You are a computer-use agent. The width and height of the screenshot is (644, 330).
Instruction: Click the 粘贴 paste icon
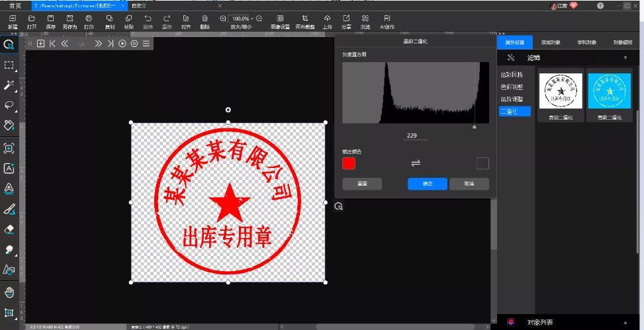128,19
